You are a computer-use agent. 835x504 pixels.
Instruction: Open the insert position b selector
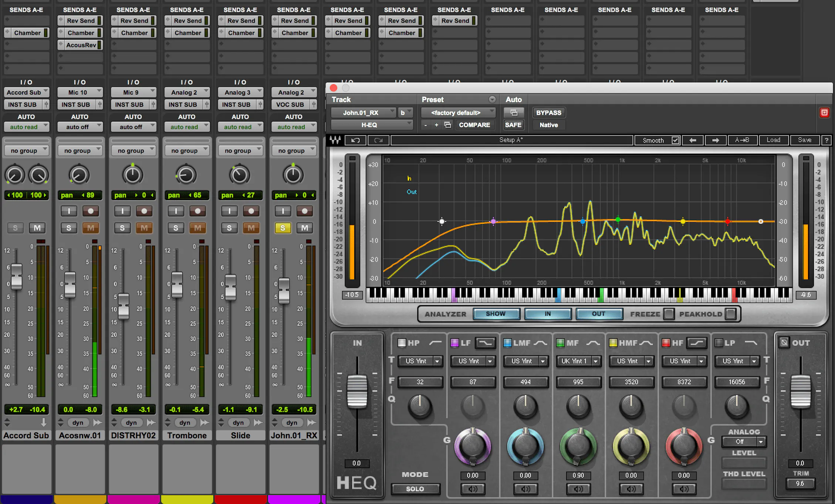(405, 113)
